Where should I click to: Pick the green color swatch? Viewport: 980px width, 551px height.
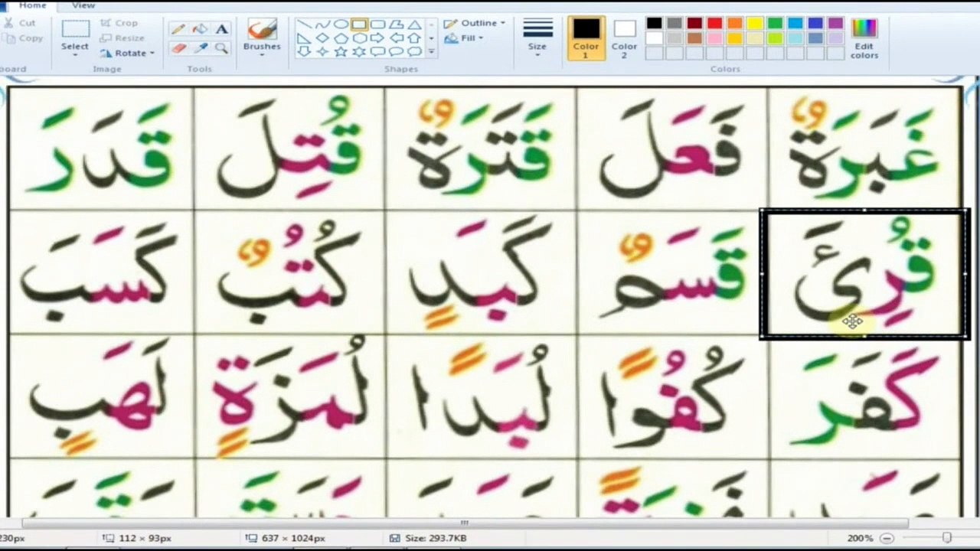coord(775,24)
